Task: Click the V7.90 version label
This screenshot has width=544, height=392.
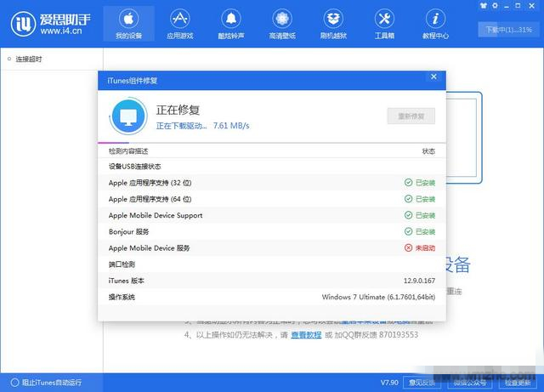Action: pyautogui.click(x=389, y=383)
